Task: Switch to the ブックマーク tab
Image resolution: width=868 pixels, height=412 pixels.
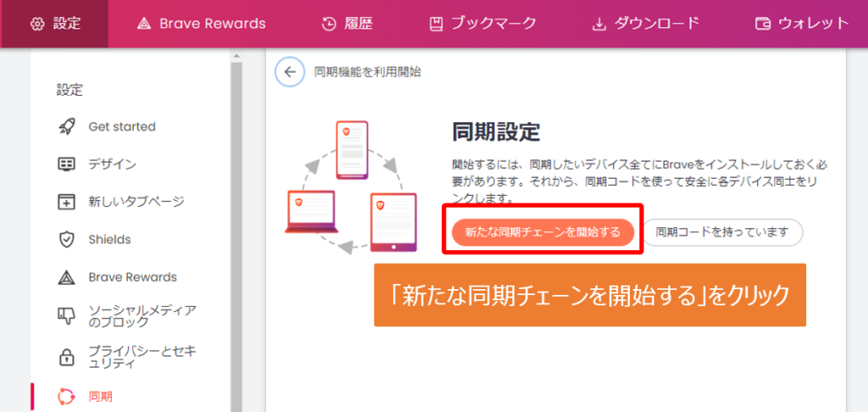Action: point(483,24)
